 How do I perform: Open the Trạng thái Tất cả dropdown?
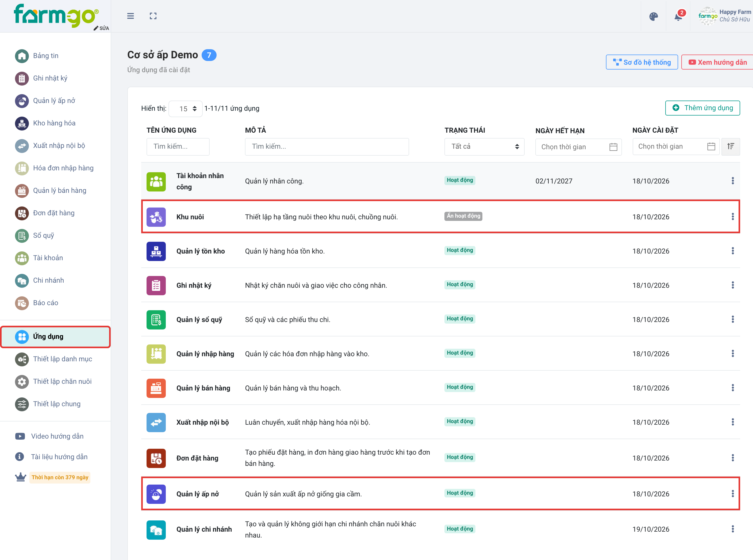click(x=484, y=147)
